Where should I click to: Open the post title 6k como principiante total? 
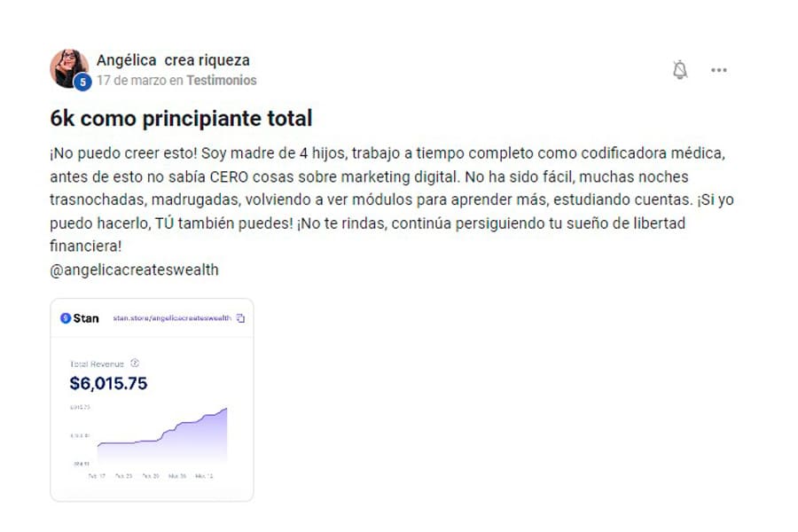[x=181, y=118]
